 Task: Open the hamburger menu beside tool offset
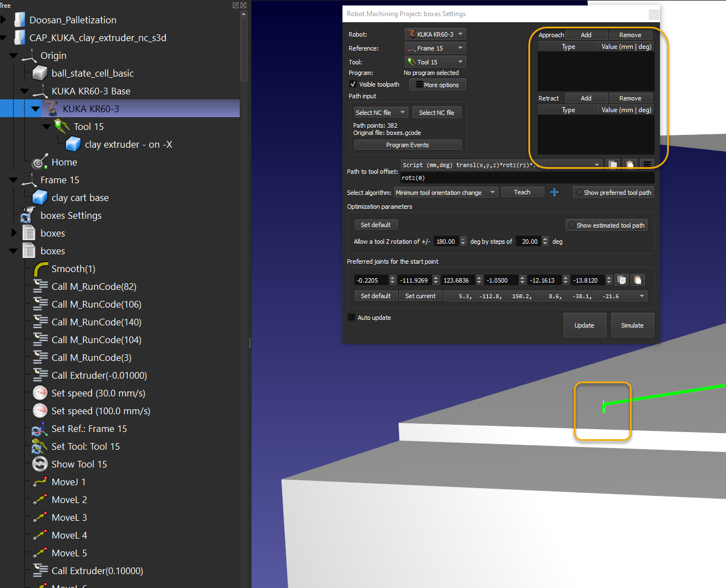click(647, 165)
